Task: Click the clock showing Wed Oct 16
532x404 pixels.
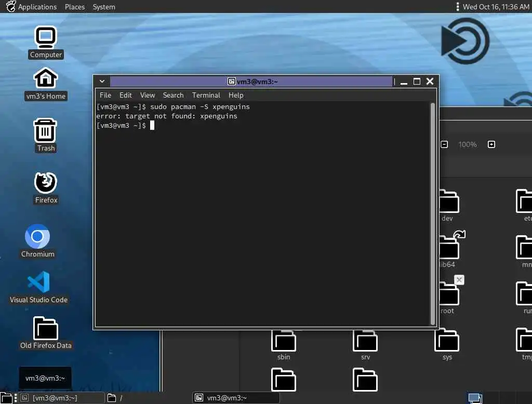Action: click(496, 7)
